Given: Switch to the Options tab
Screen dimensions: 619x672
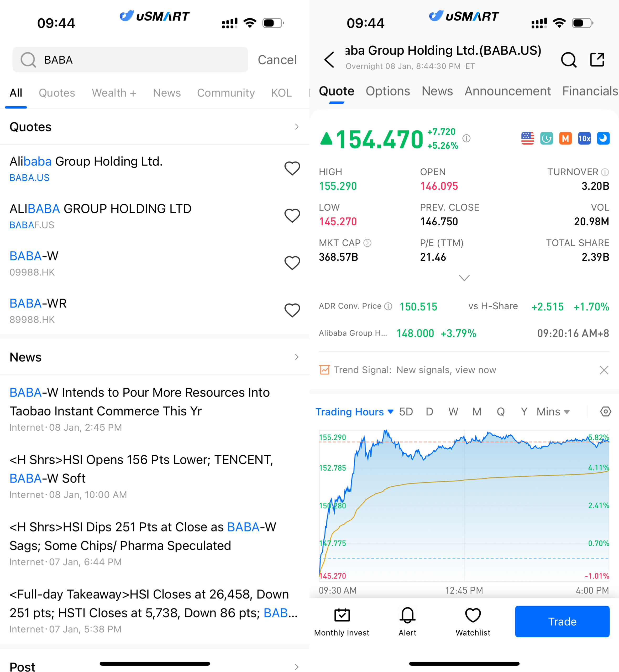Looking at the screenshot, I should click(x=387, y=91).
